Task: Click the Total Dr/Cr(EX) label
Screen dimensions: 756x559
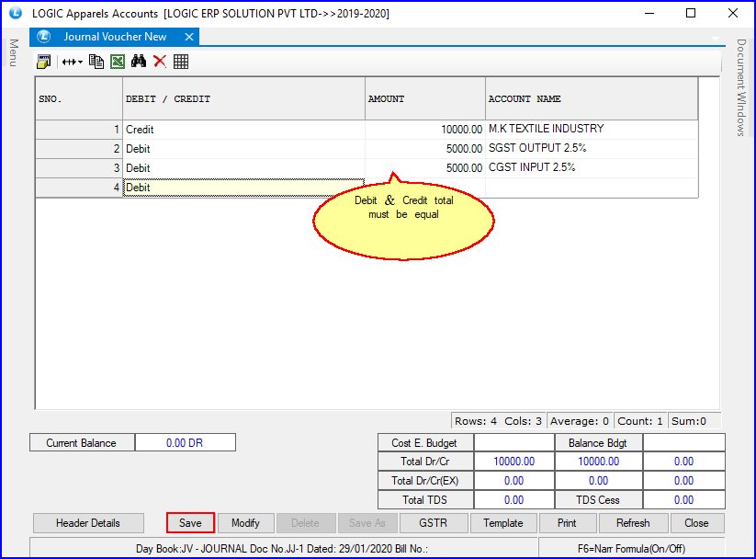Action: 425,481
